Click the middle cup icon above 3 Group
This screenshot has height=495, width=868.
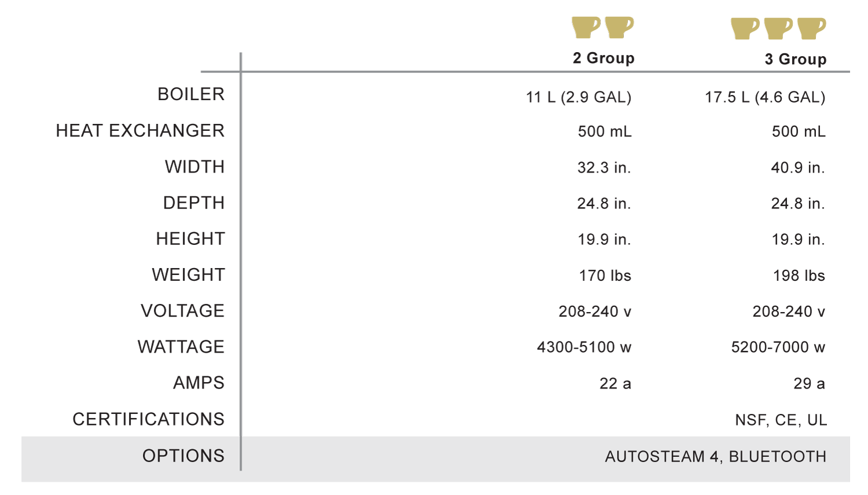778,28
